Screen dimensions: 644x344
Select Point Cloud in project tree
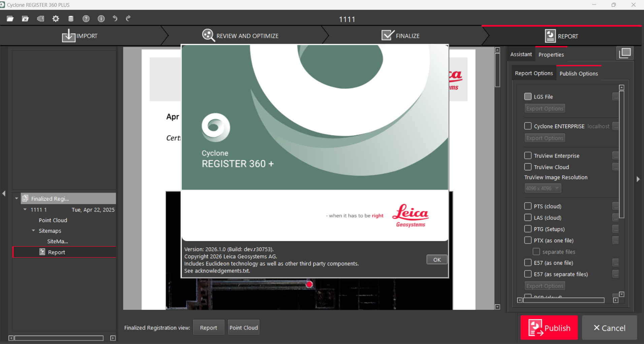pos(53,220)
